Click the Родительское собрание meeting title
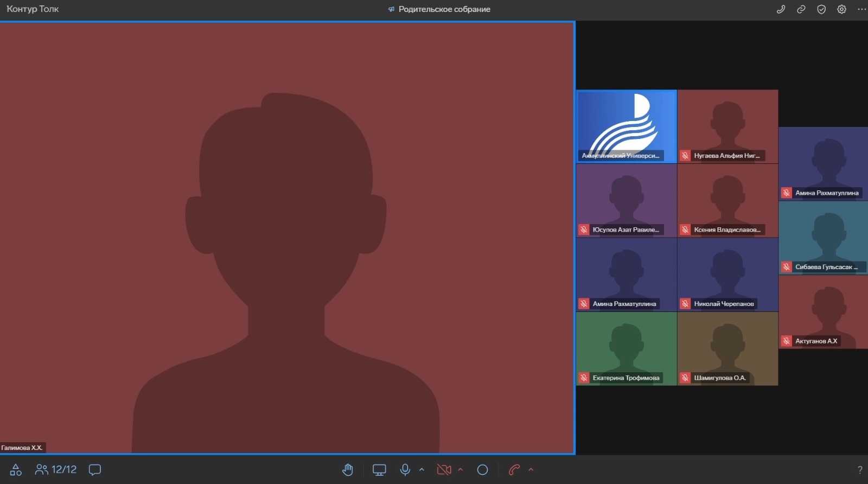 444,9
